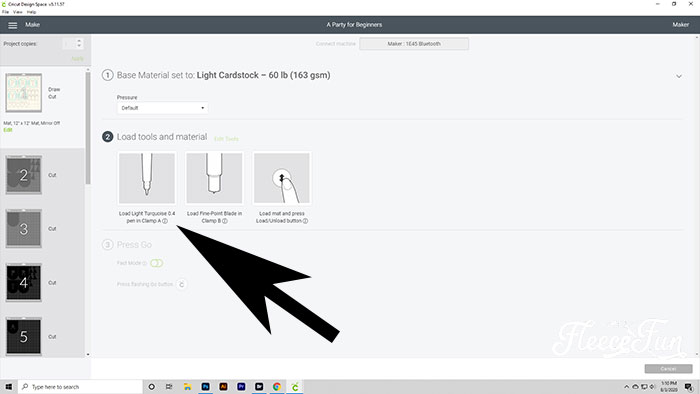Click the mat list vertical scrollbar
Screen dimensions: 700x394
tap(88, 128)
